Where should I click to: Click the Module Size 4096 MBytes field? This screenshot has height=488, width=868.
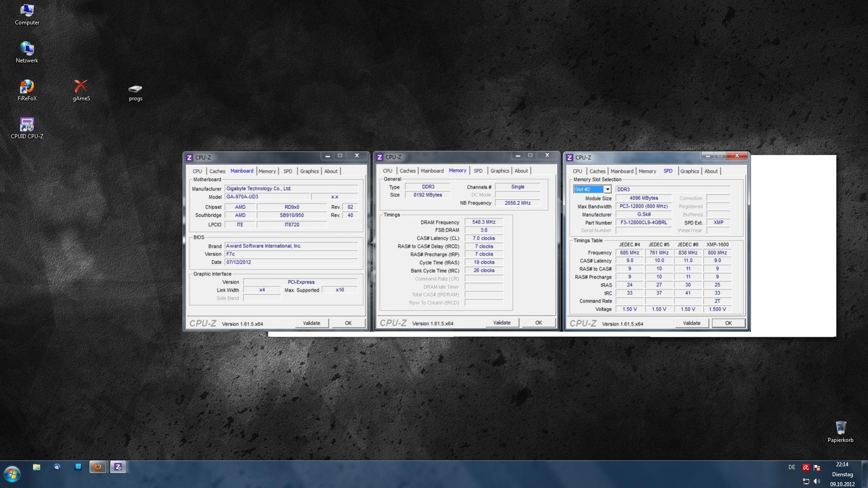644,198
